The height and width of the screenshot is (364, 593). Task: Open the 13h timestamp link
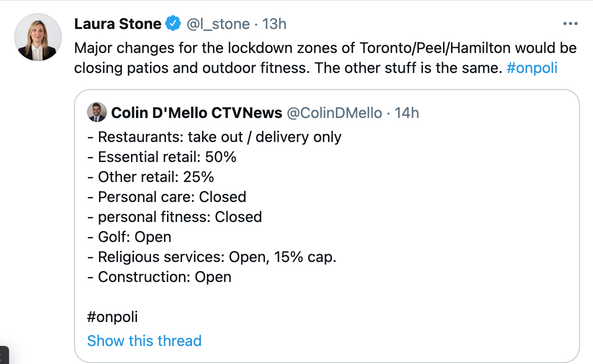click(274, 24)
